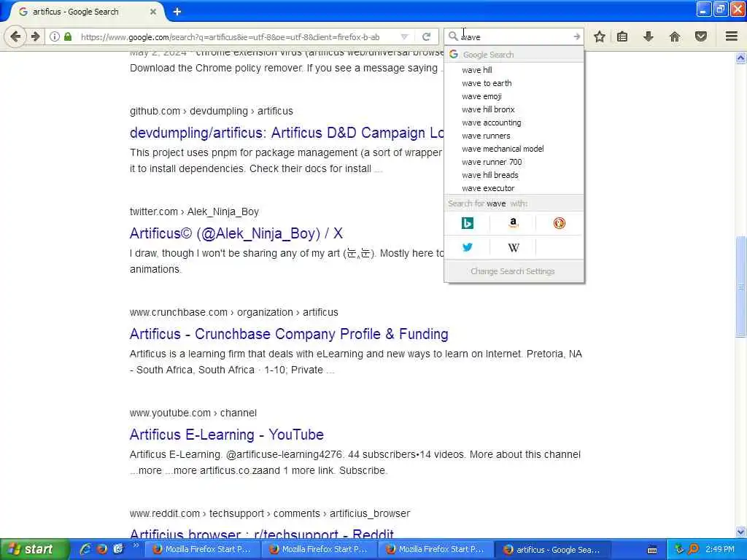The image size is (747, 560).
Task: Click the magnifier system tray icon
Action: [693, 549]
